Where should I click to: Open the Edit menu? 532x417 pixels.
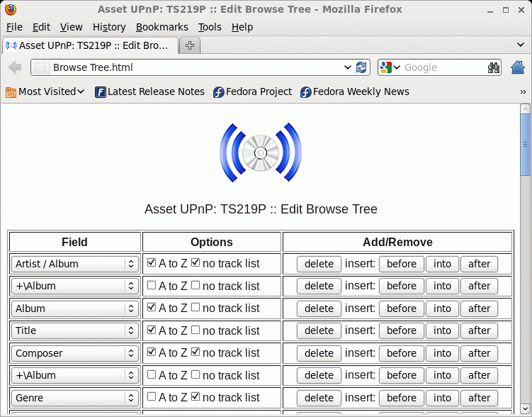(41, 27)
